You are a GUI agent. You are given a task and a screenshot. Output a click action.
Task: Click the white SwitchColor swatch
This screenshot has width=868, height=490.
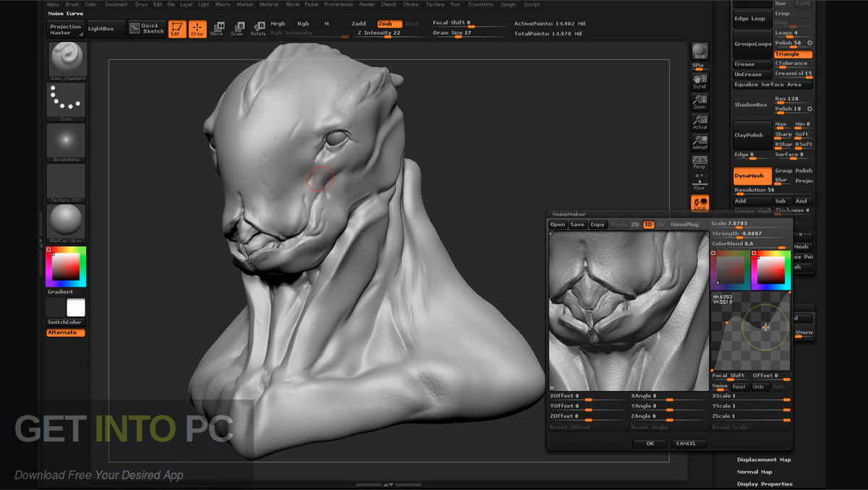[76, 308]
